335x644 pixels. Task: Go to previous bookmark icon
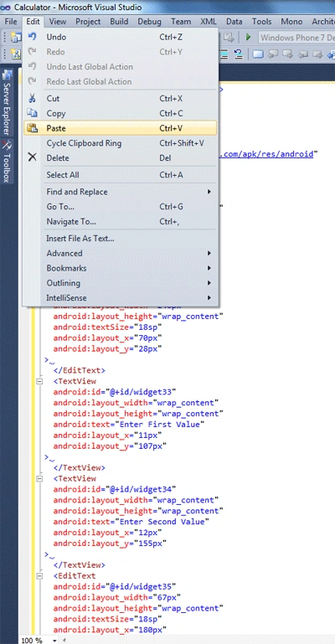pos(274,54)
